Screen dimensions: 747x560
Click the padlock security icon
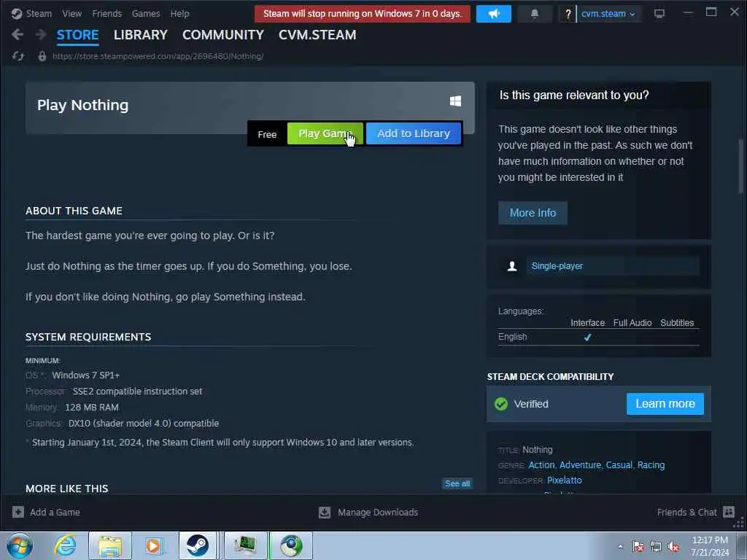pyautogui.click(x=42, y=56)
